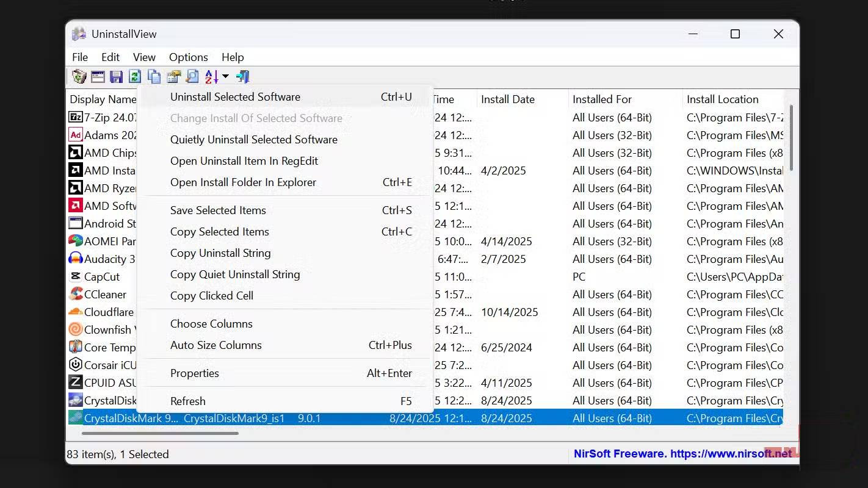868x488 pixels.
Task: Click the horizontal scrollbar thumb
Action: [160, 434]
